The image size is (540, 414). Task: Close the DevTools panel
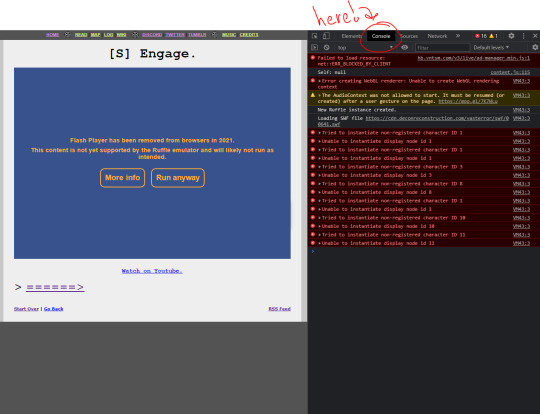click(535, 36)
